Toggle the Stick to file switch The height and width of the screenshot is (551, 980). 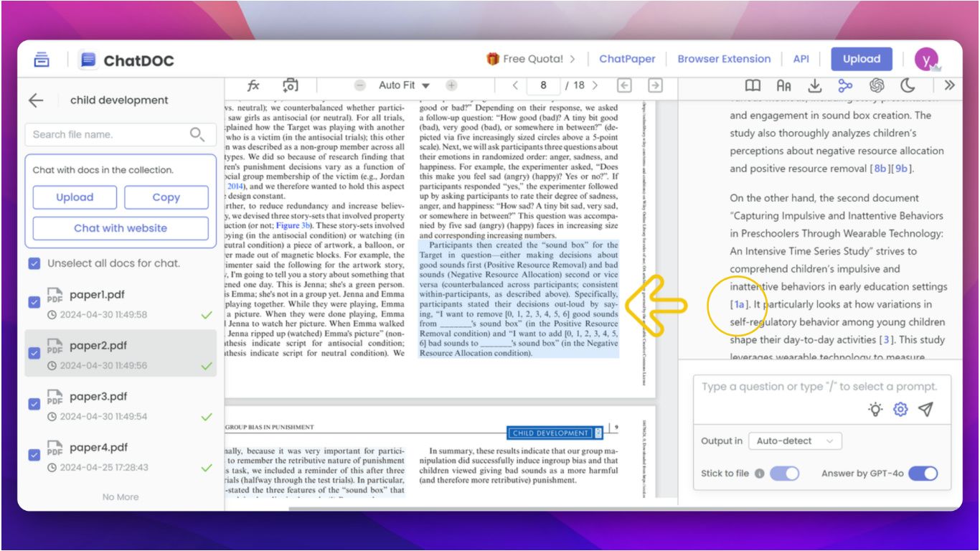(784, 474)
